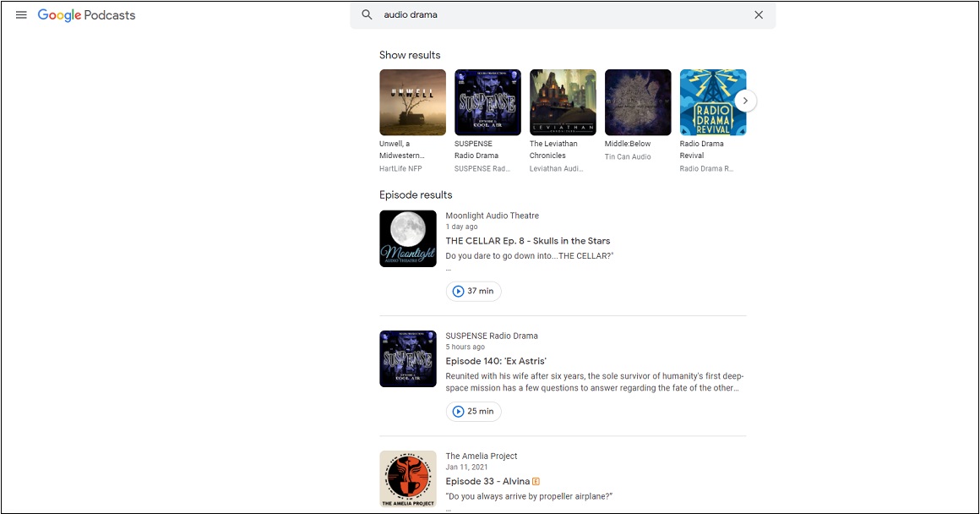This screenshot has height=514, width=980.
Task: Open the Unwell show thumbnail
Action: [x=412, y=102]
